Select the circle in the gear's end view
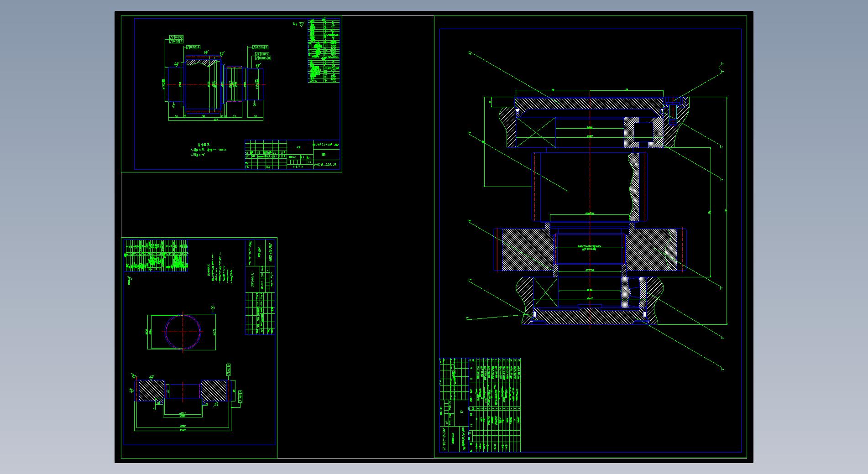 point(183,332)
